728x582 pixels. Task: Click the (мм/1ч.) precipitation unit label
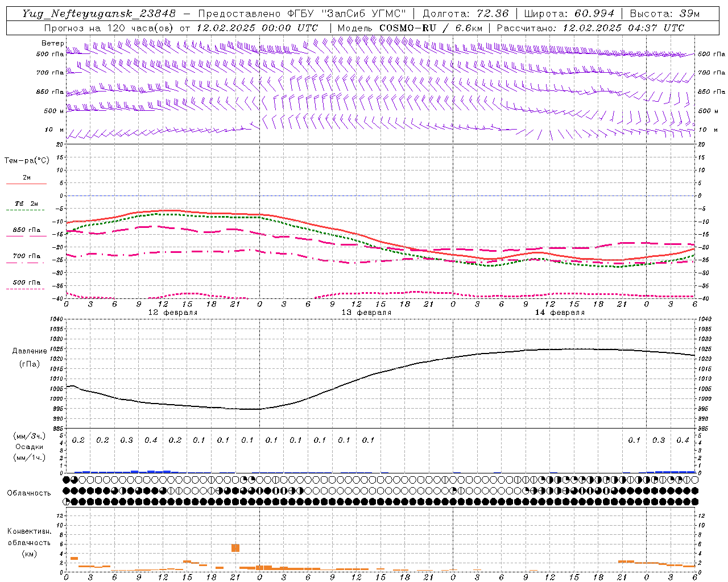coord(29,458)
